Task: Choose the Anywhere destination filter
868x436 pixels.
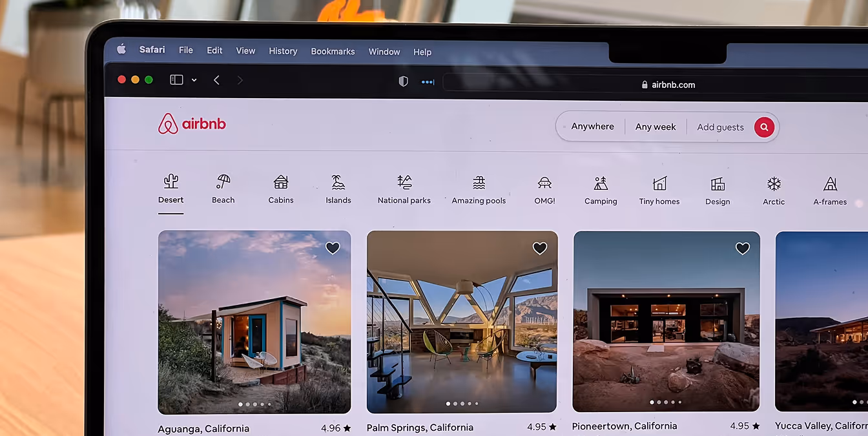Action: 592,127
